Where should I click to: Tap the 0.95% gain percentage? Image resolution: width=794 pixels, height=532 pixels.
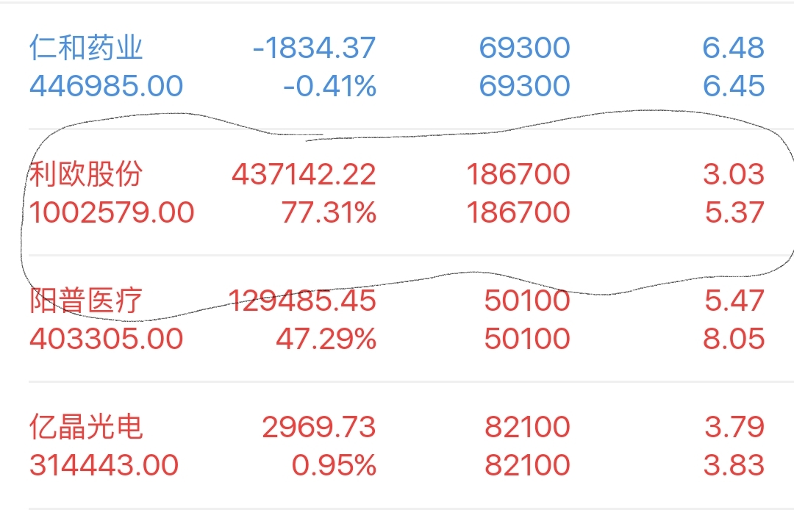tap(335, 465)
